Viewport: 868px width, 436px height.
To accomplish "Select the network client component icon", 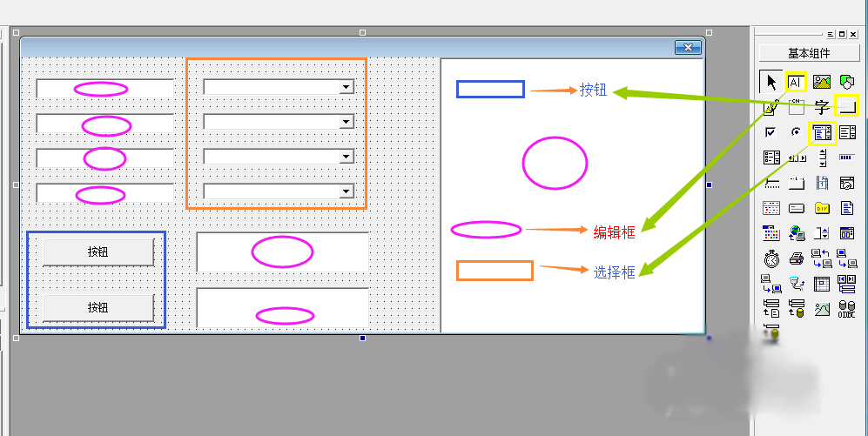I will pos(846,258).
